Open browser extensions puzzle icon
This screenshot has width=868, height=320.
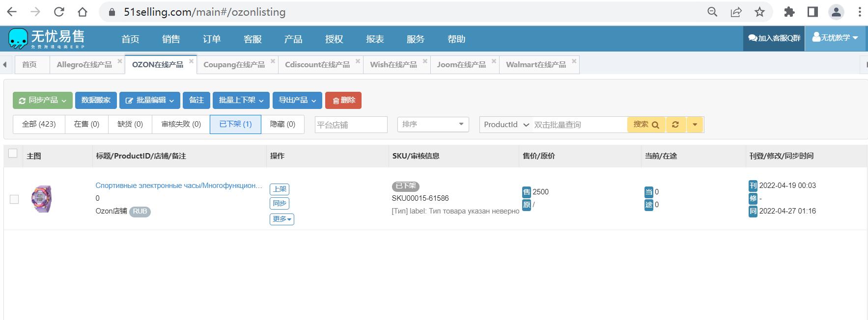click(x=789, y=12)
